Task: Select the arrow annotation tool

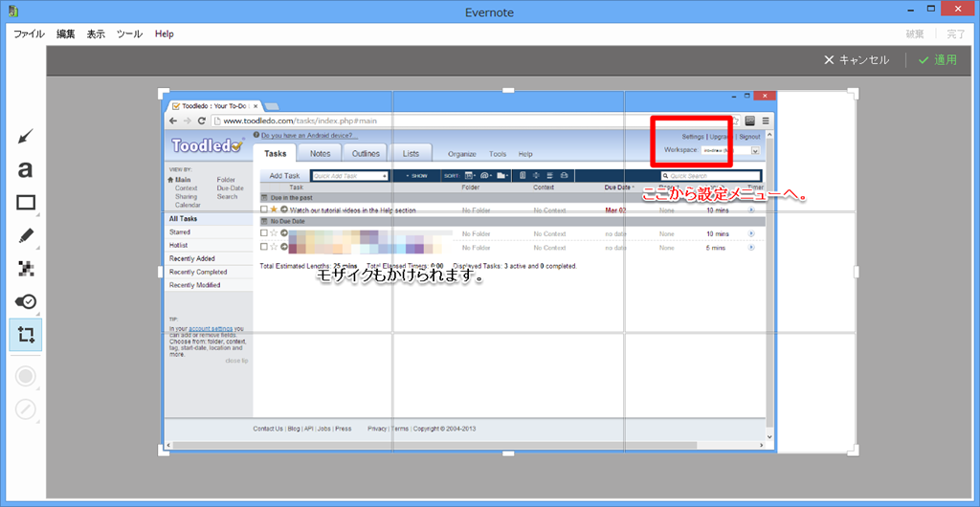Action: (25, 136)
